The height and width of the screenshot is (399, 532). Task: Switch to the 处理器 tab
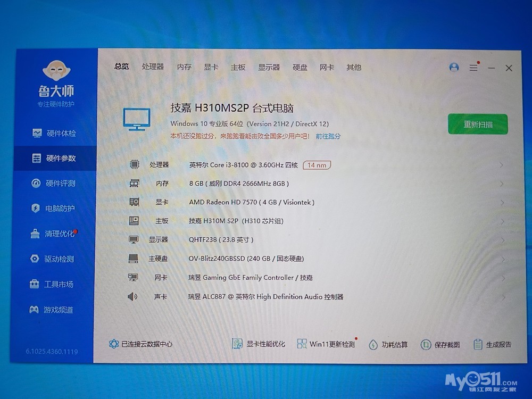[x=153, y=67]
